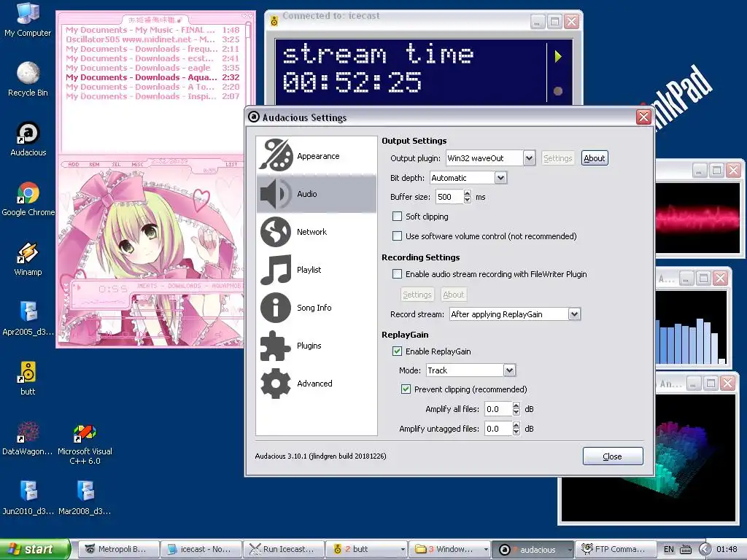Click the Amplify all files input field
Screen dimensions: 747x560
(x=498, y=409)
